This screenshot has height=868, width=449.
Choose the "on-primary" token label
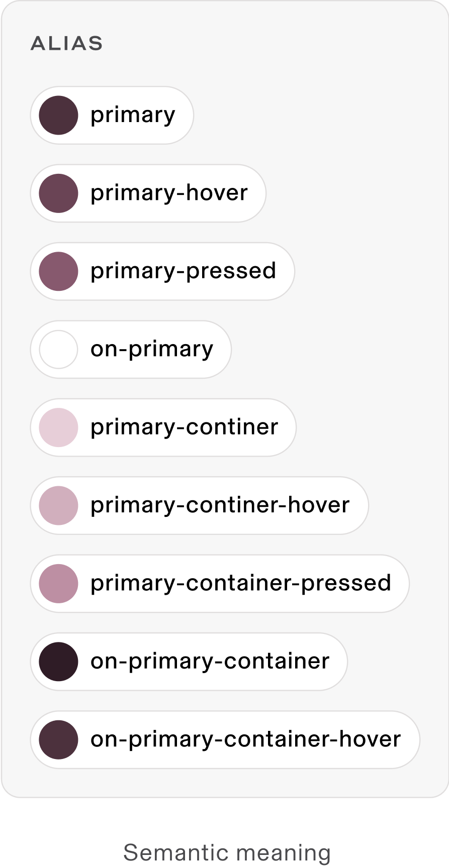[x=152, y=349]
